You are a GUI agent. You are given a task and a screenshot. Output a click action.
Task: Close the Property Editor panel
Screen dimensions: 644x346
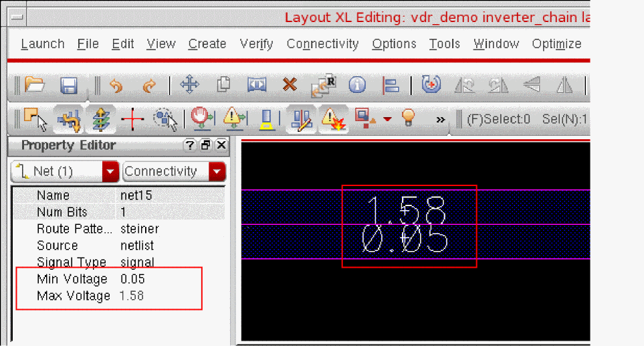pyautogui.click(x=221, y=145)
